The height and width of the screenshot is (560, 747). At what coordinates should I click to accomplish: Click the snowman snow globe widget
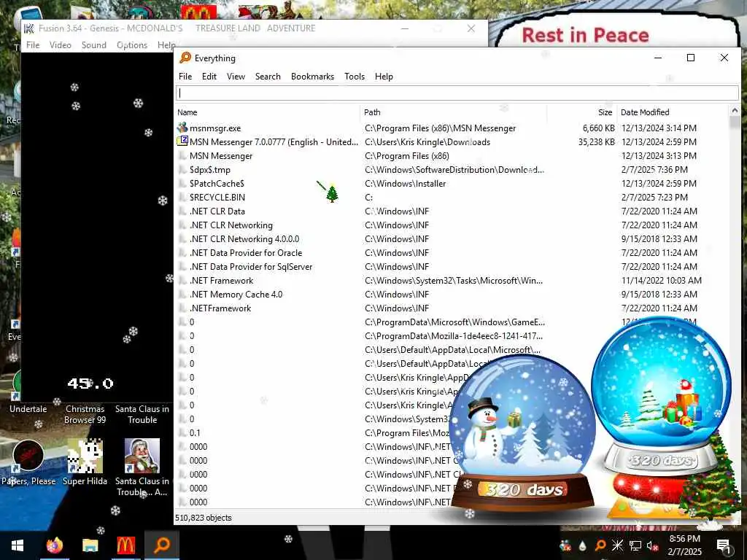(523, 433)
